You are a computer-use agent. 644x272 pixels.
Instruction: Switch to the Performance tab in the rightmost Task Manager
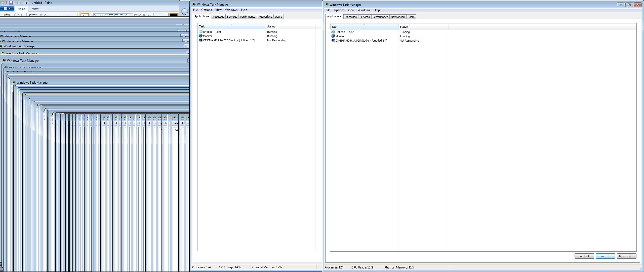tap(380, 17)
